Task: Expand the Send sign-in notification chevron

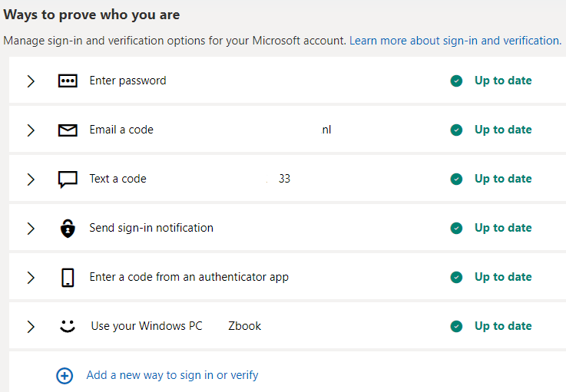Action: pyautogui.click(x=31, y=229)
